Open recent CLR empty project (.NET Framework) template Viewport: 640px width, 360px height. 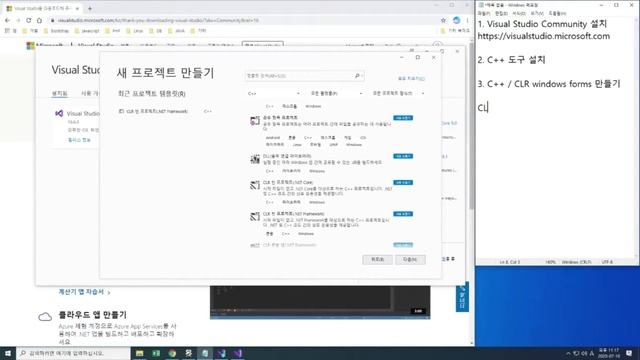(165, 111)
